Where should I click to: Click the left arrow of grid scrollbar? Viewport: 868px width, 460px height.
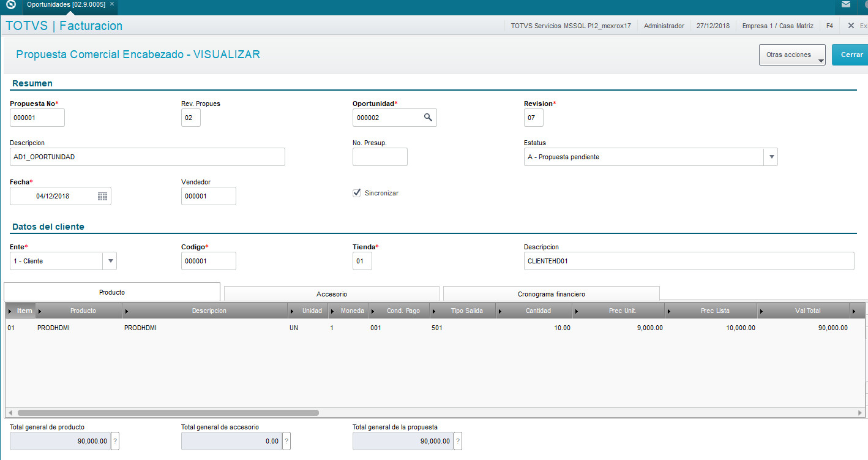9,413
